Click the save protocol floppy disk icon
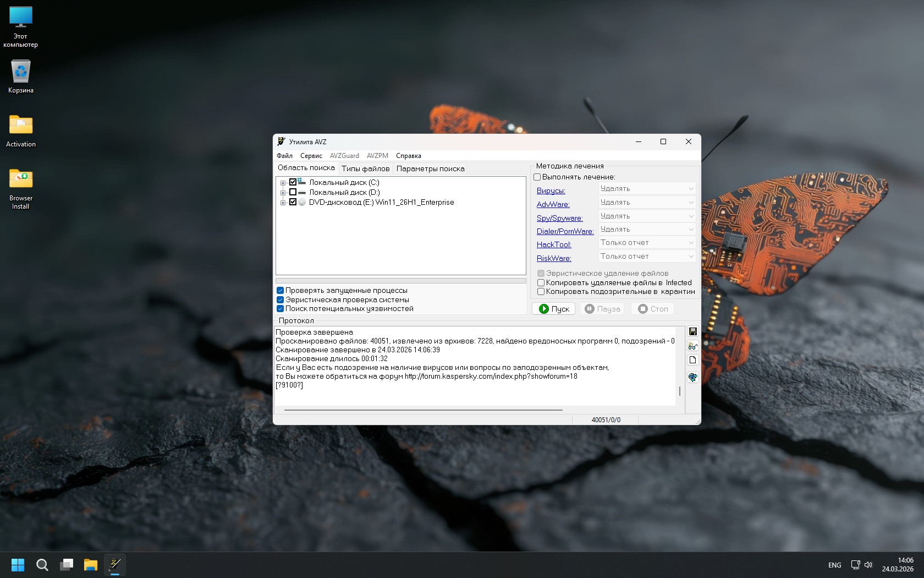This screenshot has height=578, width=924. (x=692, y=331)
